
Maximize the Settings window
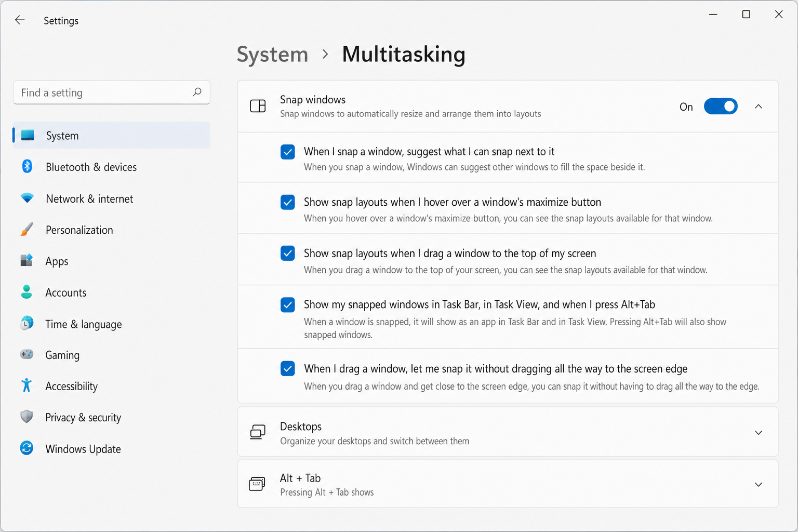[x=746, y=15]
